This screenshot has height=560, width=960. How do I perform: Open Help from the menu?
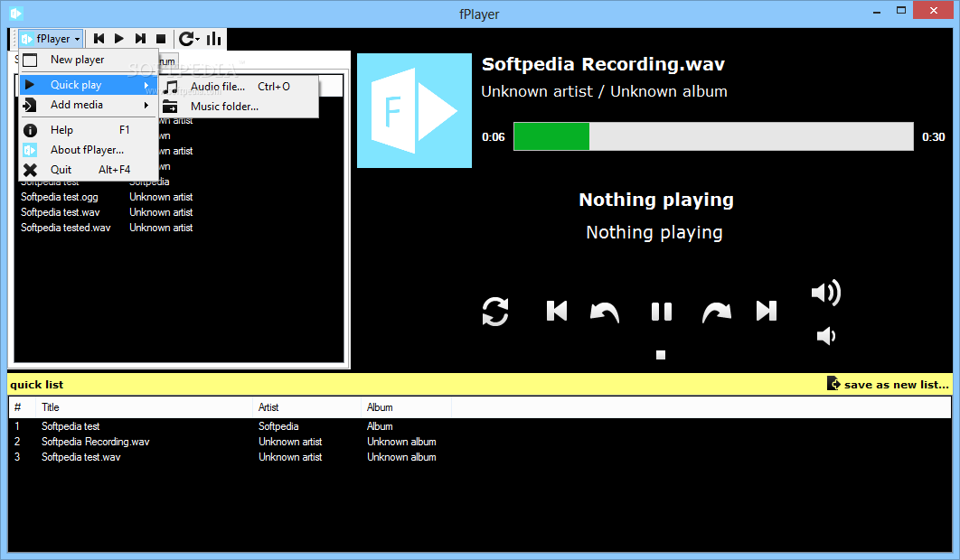[89, 130]
